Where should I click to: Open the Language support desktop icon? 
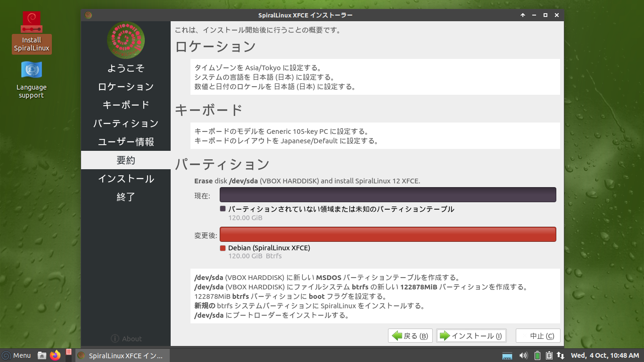[x=32, y=80]
